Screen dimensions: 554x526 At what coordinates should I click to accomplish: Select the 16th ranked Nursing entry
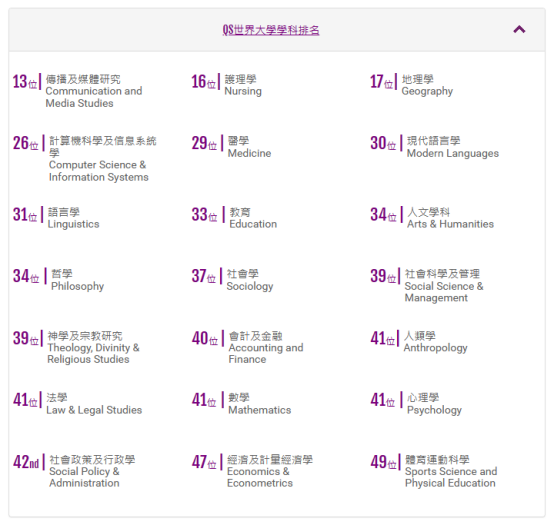click(226, 85)
